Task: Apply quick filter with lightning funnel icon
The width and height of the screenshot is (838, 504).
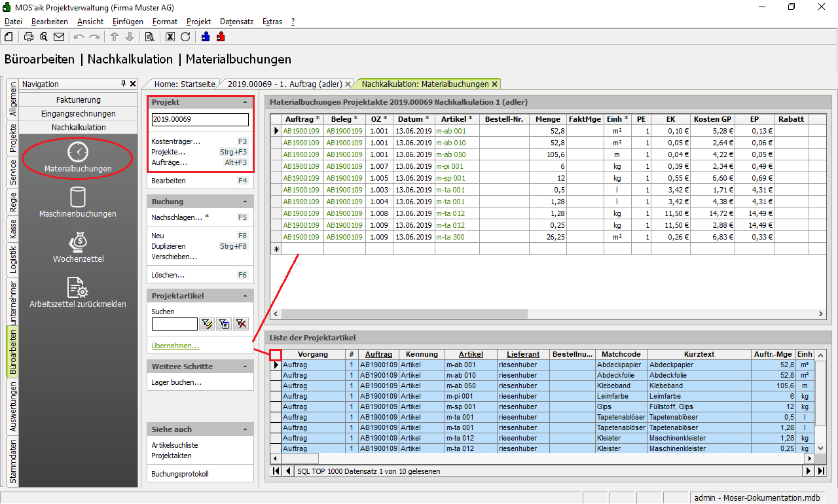Action: click(x=208, y=323)
